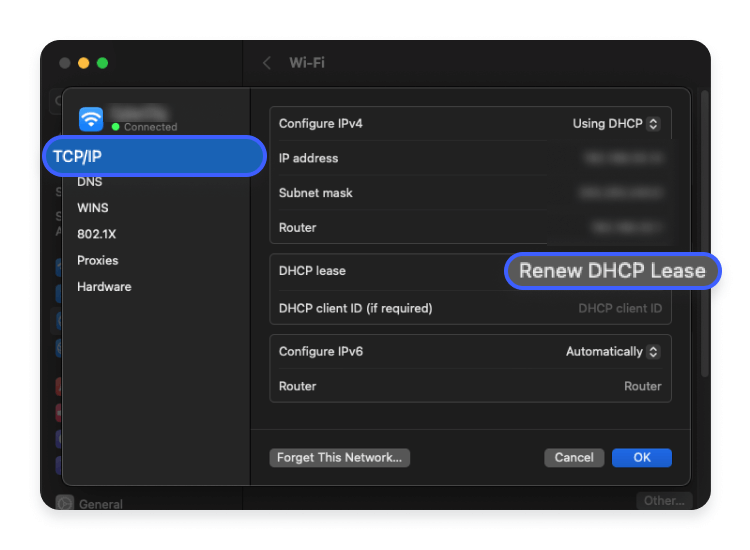Click the yellow minimize window button

pyautogui.click(x=84, y=63)
